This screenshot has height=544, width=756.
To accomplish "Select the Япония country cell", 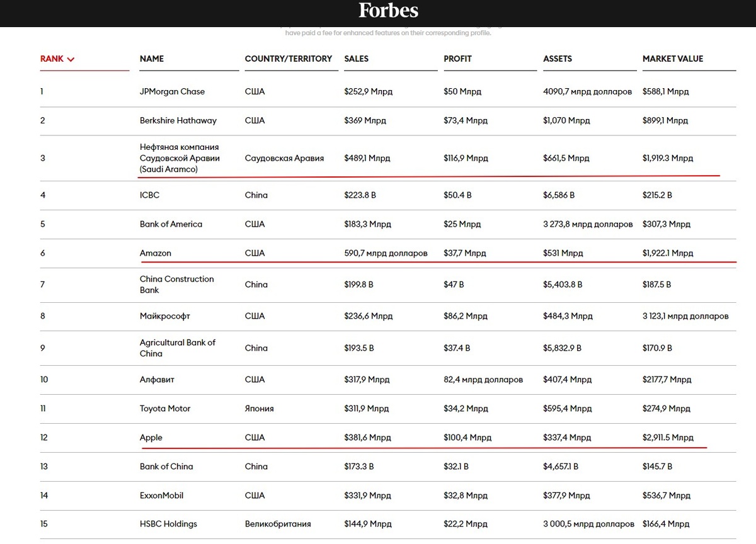I will point(259,409).
